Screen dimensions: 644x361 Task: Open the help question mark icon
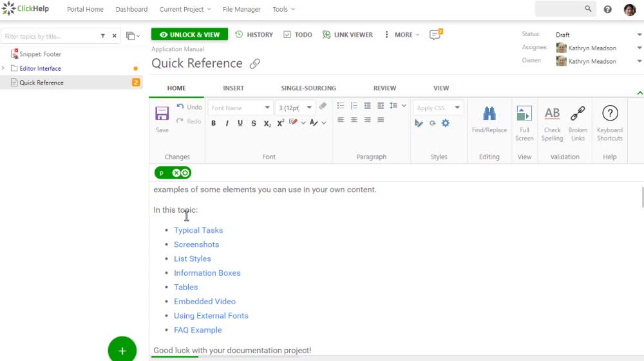tap(607, 9)
